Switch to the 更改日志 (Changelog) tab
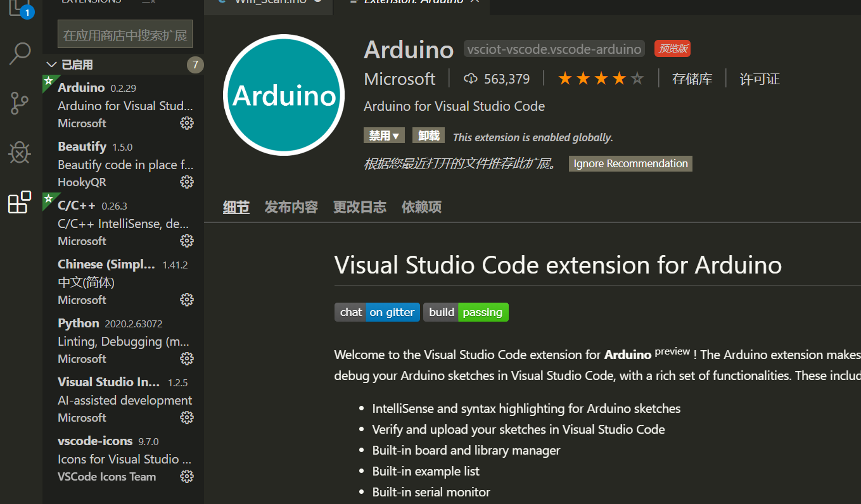The height and width of the screenshot is (504, 861). tap(359, 206)
